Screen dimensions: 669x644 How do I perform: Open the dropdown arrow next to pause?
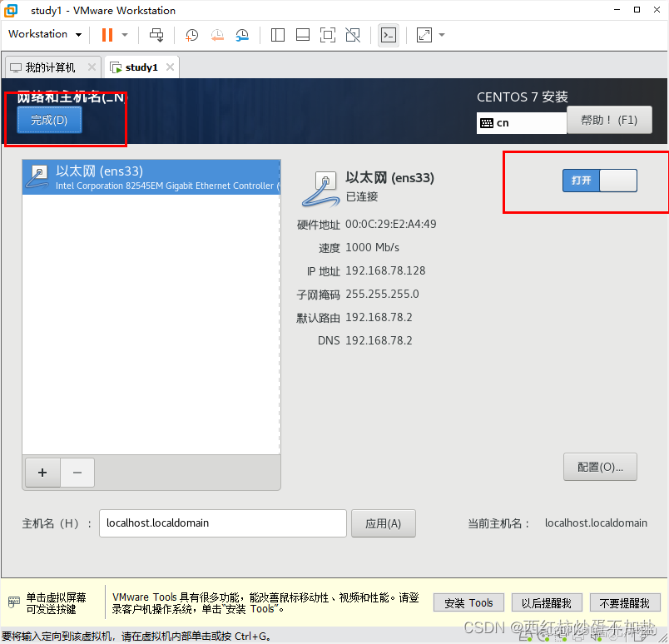tap(125, 35)
